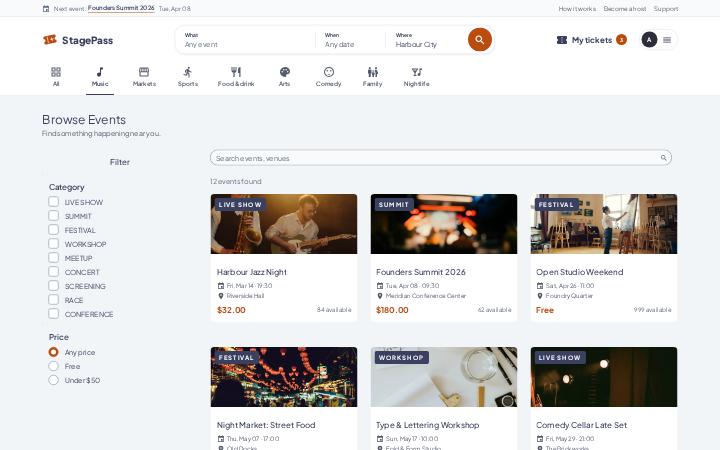Select the Free price radio option

point(54,366)
